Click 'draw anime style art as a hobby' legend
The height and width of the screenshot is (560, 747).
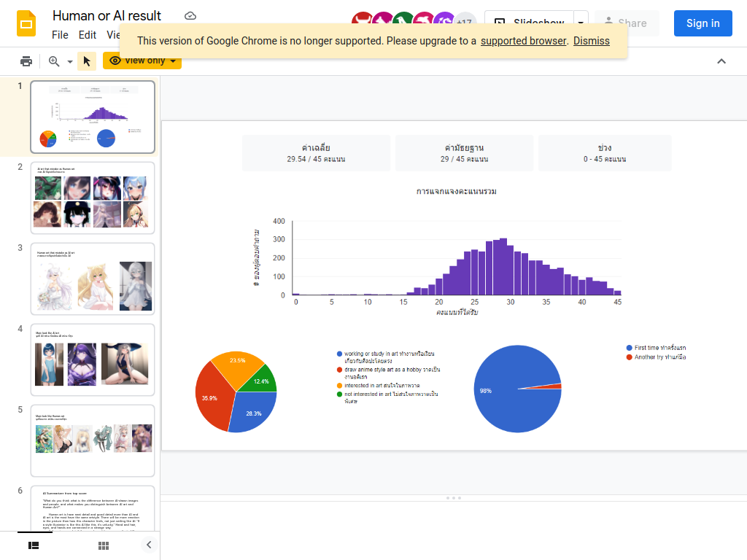[x=389, y=373]
